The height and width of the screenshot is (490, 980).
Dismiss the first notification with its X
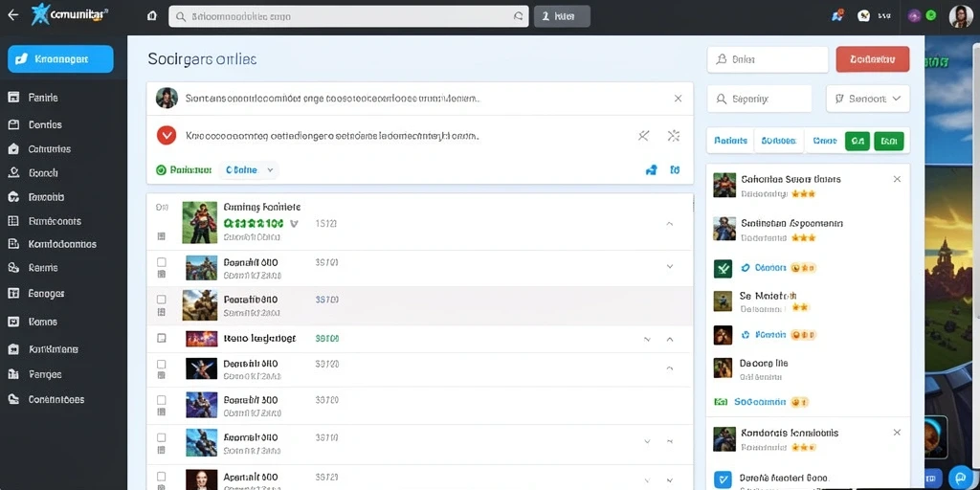(x=679, y=99)
